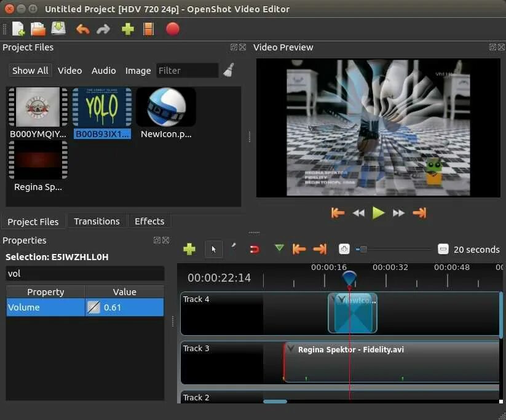
Task: Add a new track with the green plus icon
Action: point(189,249)
